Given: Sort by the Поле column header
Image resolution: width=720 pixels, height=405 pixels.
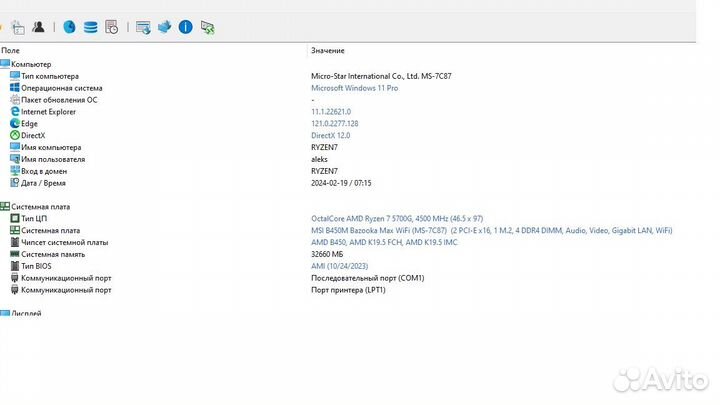Looking at the screenshot, I should [10, 50].
